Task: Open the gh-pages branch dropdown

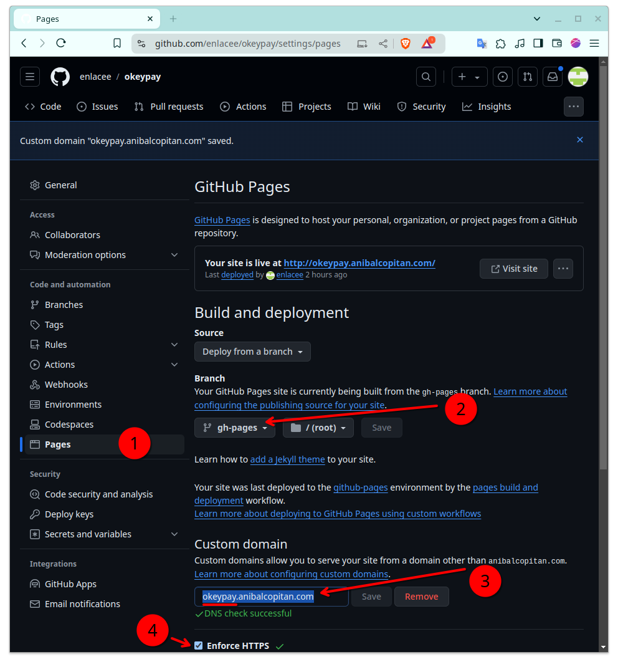Action: [235, 428]
